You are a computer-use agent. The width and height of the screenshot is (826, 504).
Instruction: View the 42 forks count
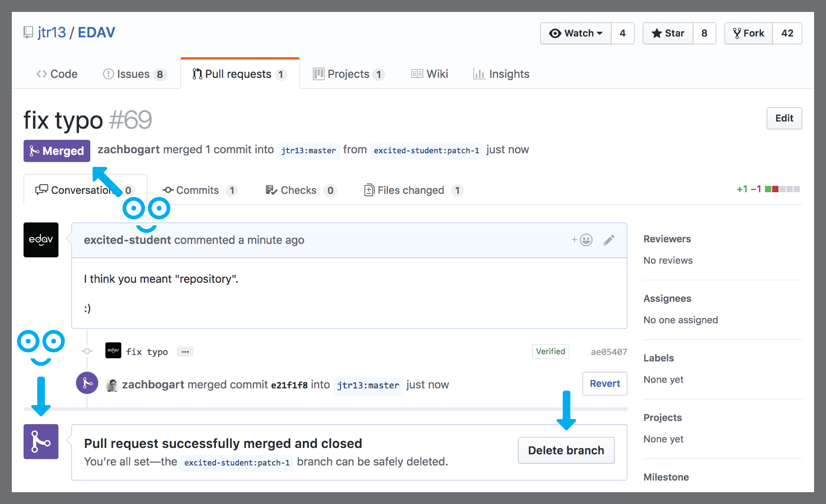pos(787,33)
